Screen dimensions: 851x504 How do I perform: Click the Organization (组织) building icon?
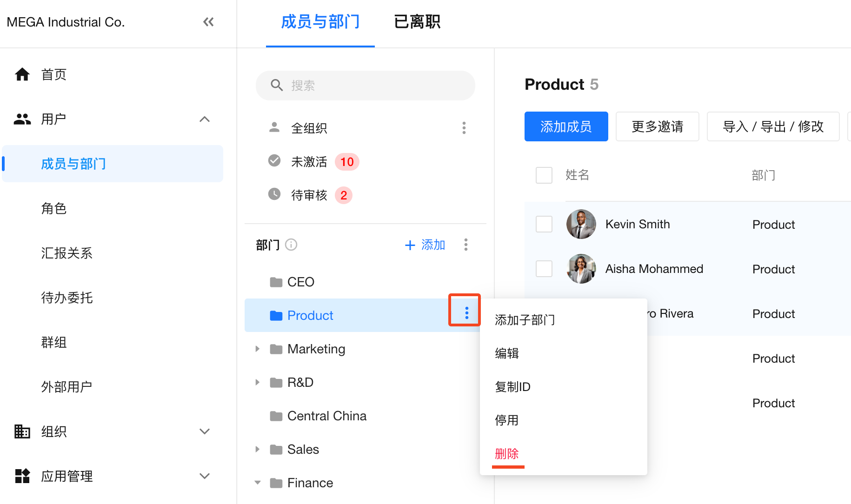point(22,431)
